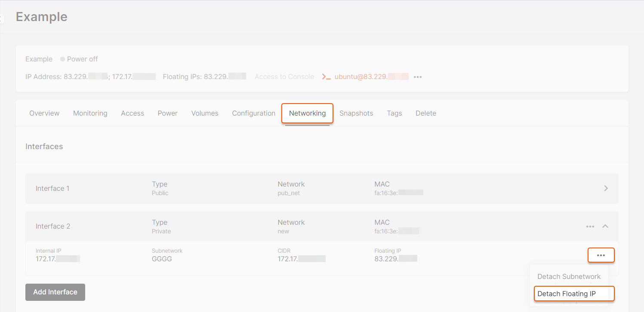Image resolution: width=644 pixels, height=312 pixels.
Task: Expand Interface 1 with right chevron
Action: (606, 188)
